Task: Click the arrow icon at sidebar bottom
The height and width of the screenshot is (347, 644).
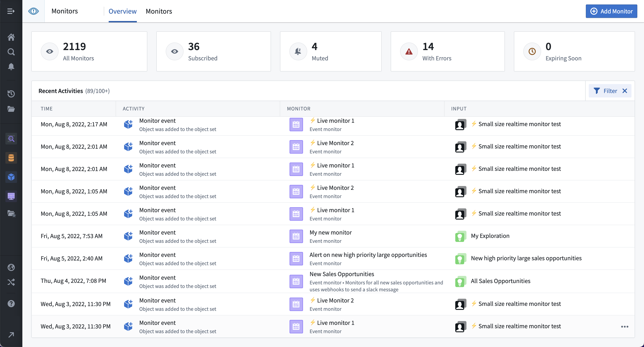Action: coord(11,335)
